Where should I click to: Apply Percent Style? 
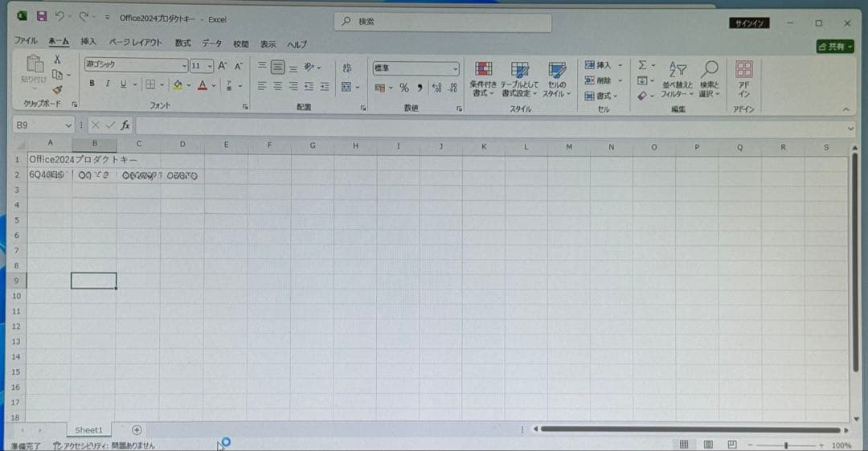[404, 88]
